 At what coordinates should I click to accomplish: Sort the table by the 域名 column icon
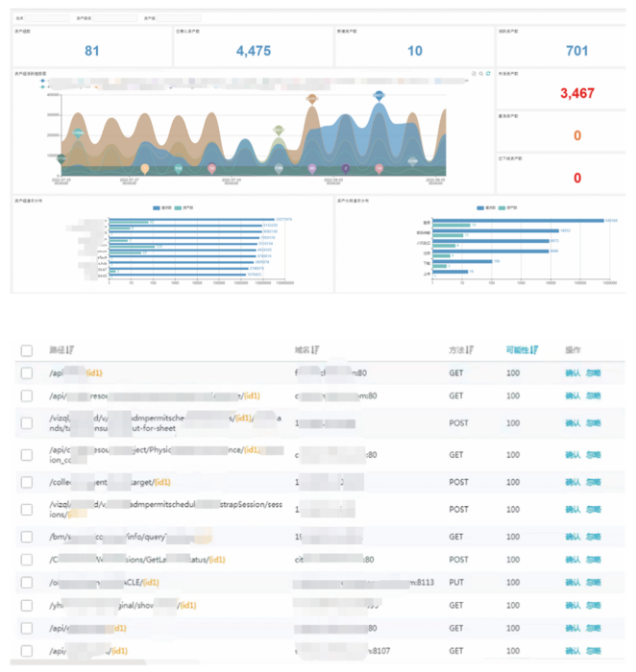315,349
